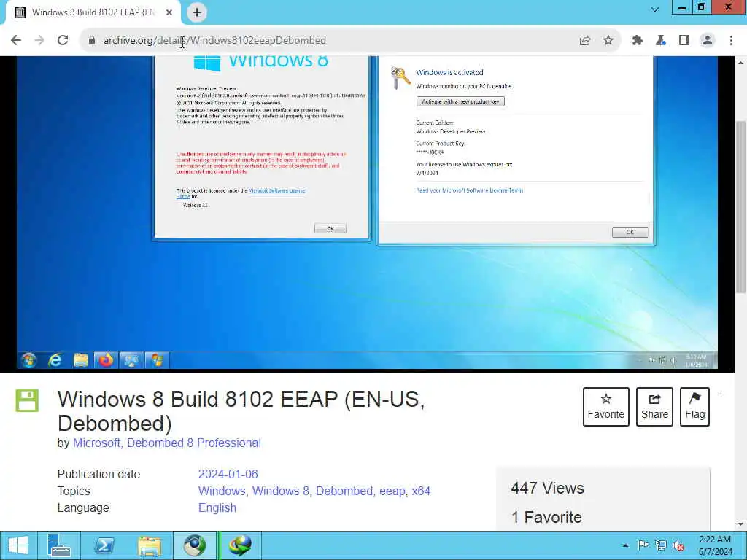Switch to the Chromium browser taskbar icon

(194, 545)
